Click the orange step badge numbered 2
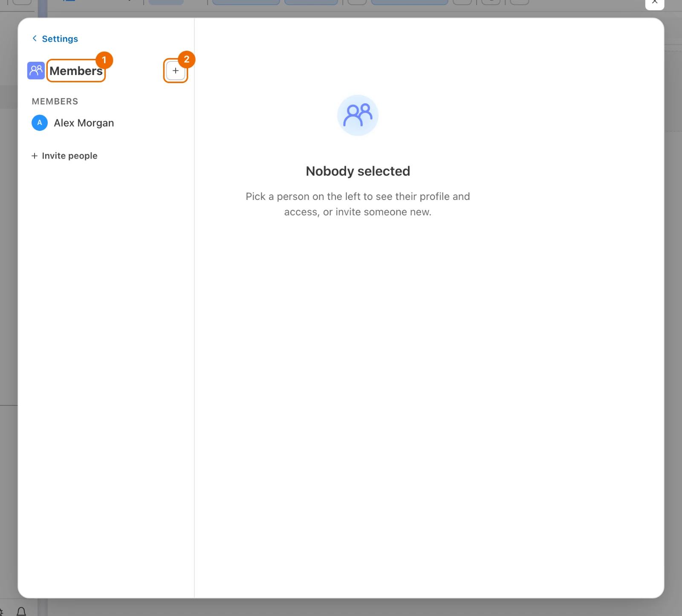Viewport: 682px width, 616px height. pyautogui.click(x=187, y=59)
